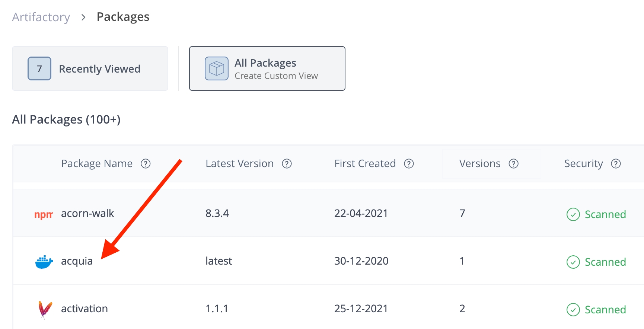Sort by the Package Name column header
The image size is (644, 329).
coord(97,164)
